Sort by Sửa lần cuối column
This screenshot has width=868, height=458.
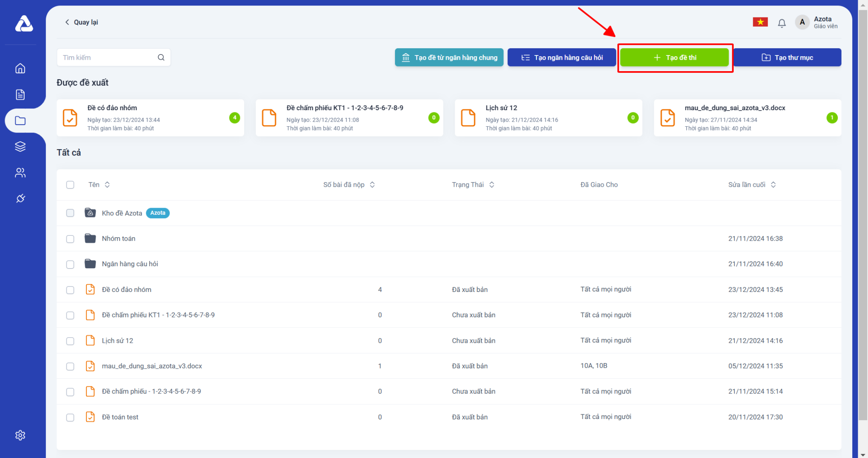pyautogui.click(x=773, y=185)
